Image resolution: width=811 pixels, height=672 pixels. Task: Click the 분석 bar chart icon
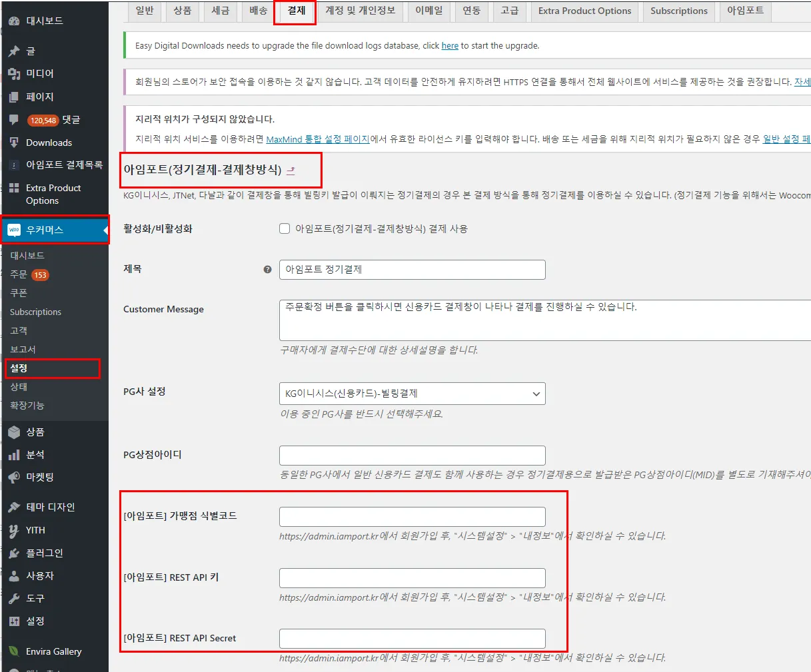14,455
